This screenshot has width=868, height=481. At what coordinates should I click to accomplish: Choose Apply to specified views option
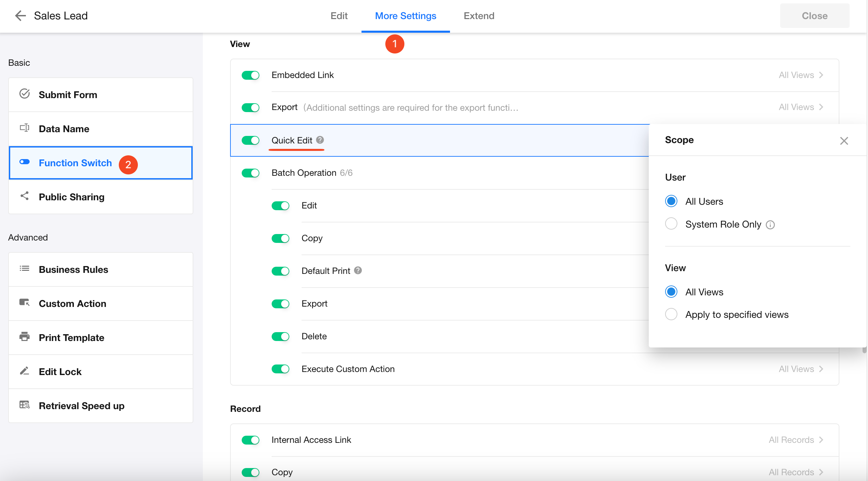[671, 314]
